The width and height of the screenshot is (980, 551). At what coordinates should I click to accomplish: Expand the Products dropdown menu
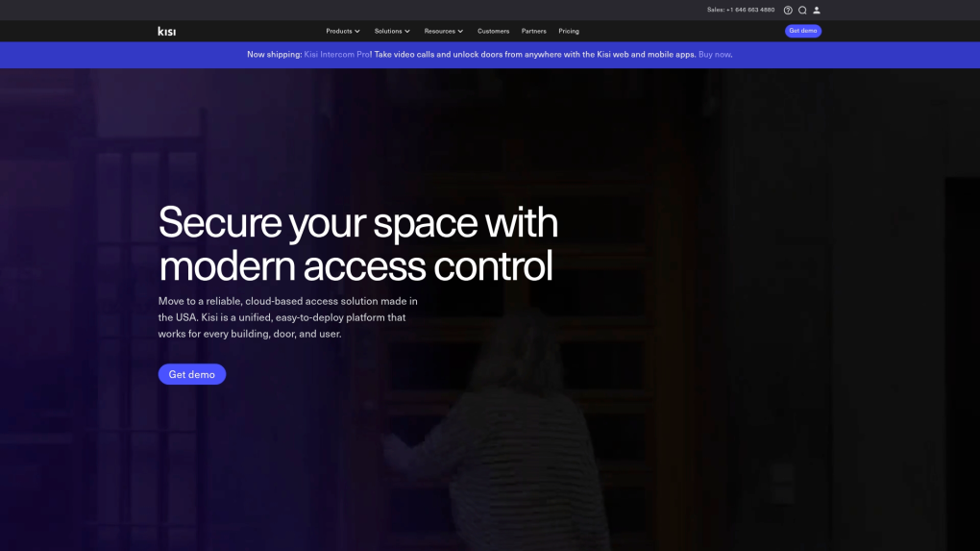[342, 32]
